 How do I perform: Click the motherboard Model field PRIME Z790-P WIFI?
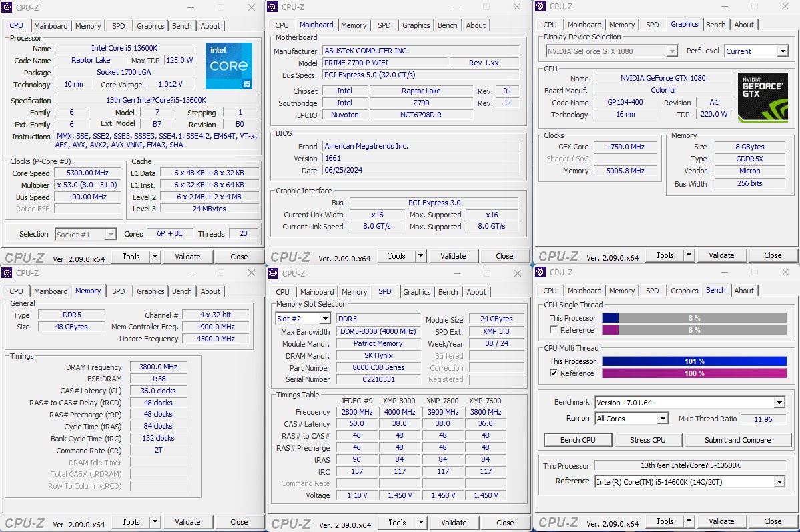coord(385,63)
